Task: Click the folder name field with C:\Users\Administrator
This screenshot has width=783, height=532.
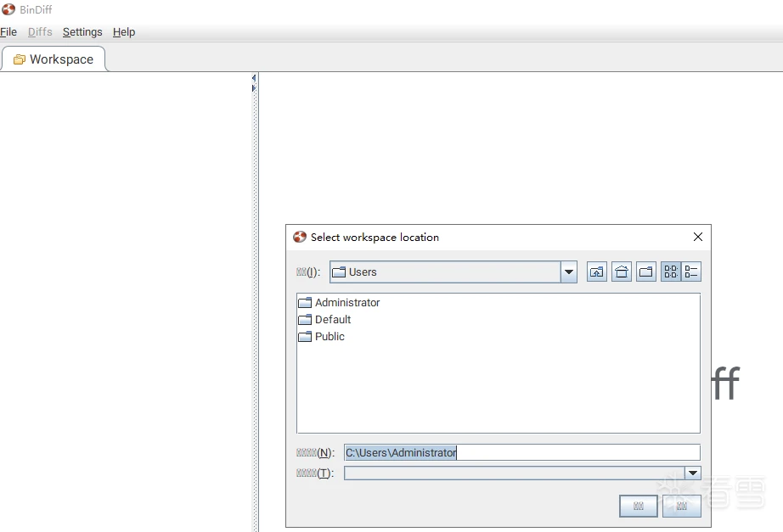Action: tap(521, 453)
